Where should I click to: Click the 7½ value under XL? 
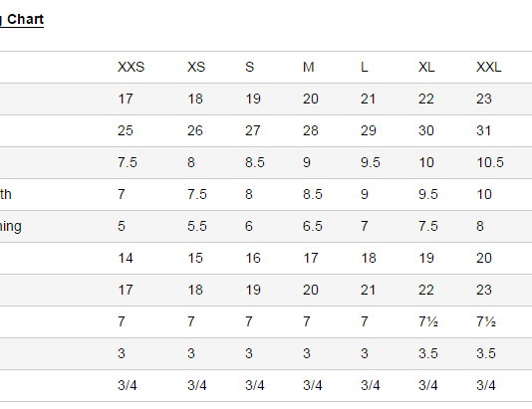pos(428,321)
